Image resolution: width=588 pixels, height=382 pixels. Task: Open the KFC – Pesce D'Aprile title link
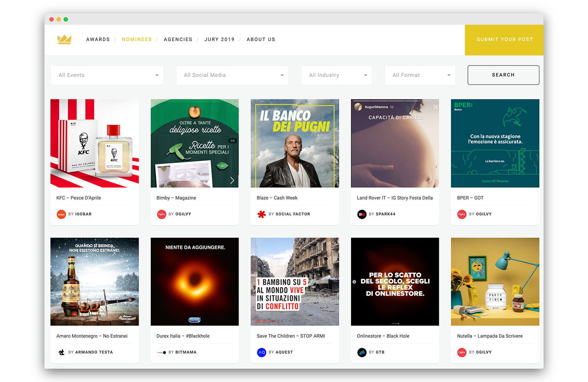click(79, 198)
